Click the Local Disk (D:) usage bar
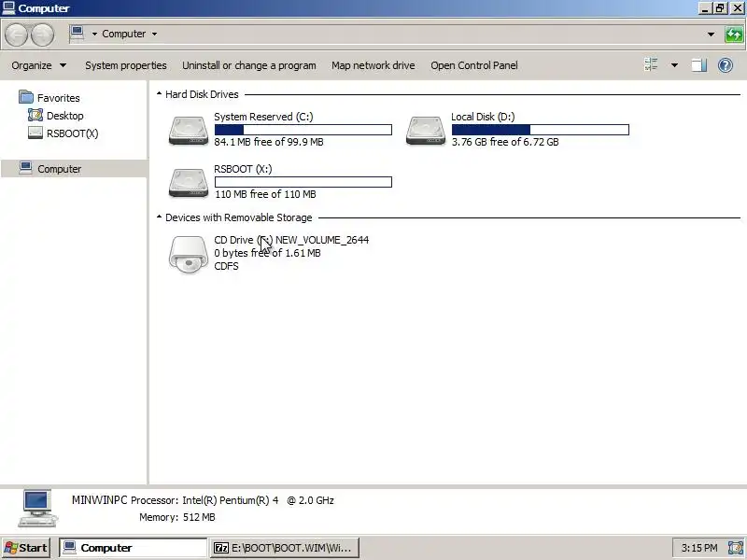This screenshot has width=747, height=560. coord(541,130)
